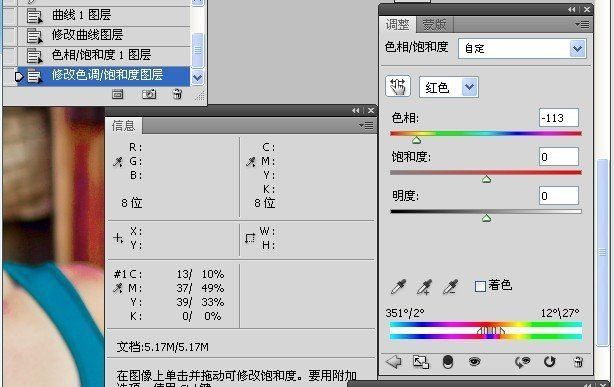Screen dimensions: 614x387
Task: Click the color range markers on spectrum bar
Action: [491, 331]
